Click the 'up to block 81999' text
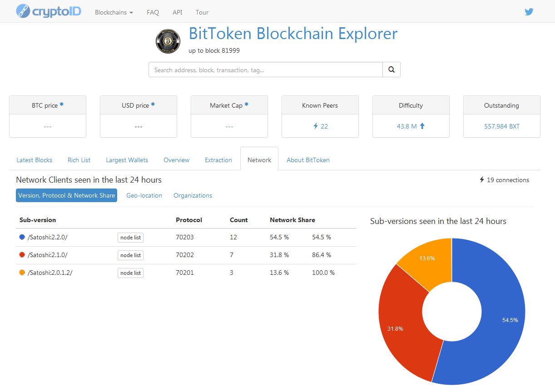 tap(214, 50)
